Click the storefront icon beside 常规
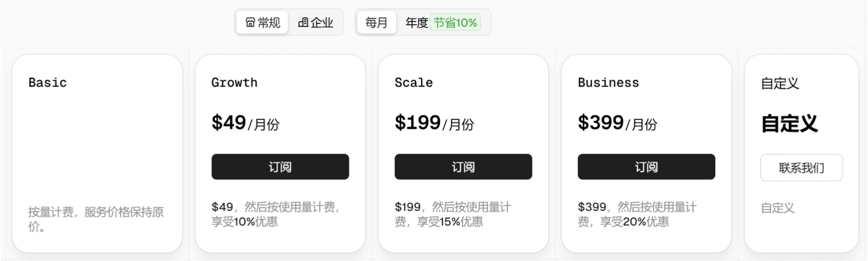 [250, 23]
